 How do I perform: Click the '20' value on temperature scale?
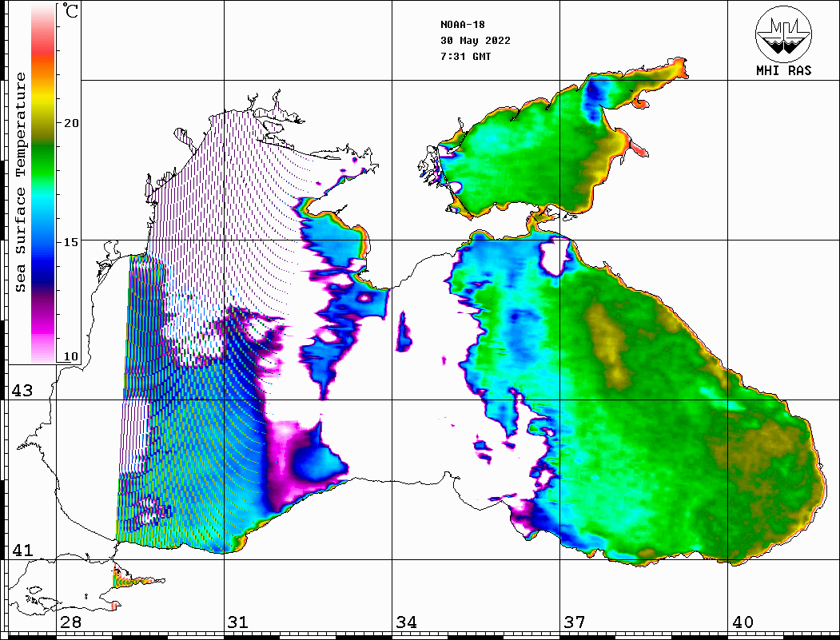[70, 123]
